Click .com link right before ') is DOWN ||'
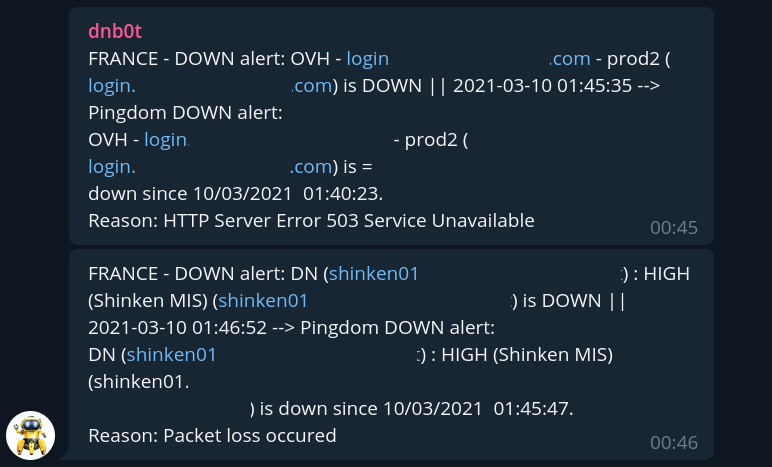Image resolution: width=772 pixels, height=467 pixels. 312,86
